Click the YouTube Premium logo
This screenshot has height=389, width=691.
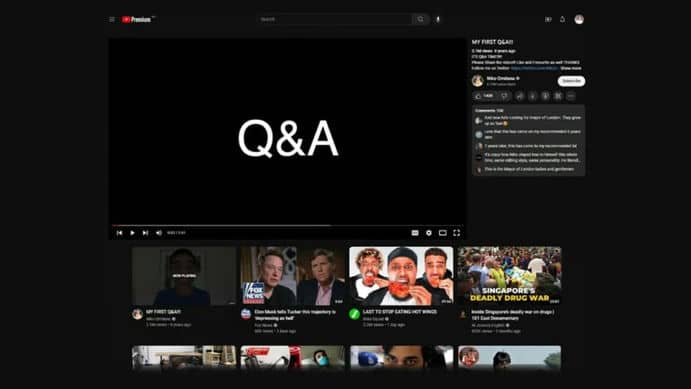pos(138,19)
